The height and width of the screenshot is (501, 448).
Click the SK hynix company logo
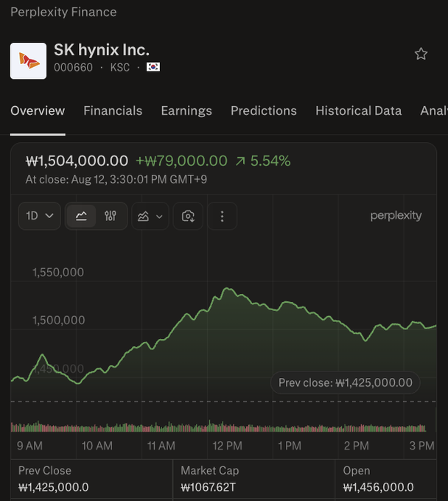(28, 60)
